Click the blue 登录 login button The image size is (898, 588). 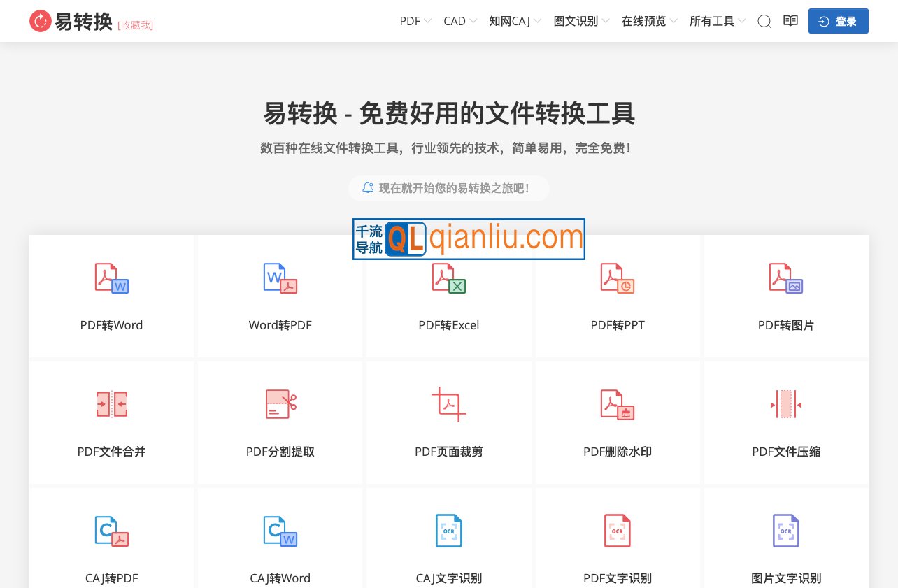pos(838,21)
